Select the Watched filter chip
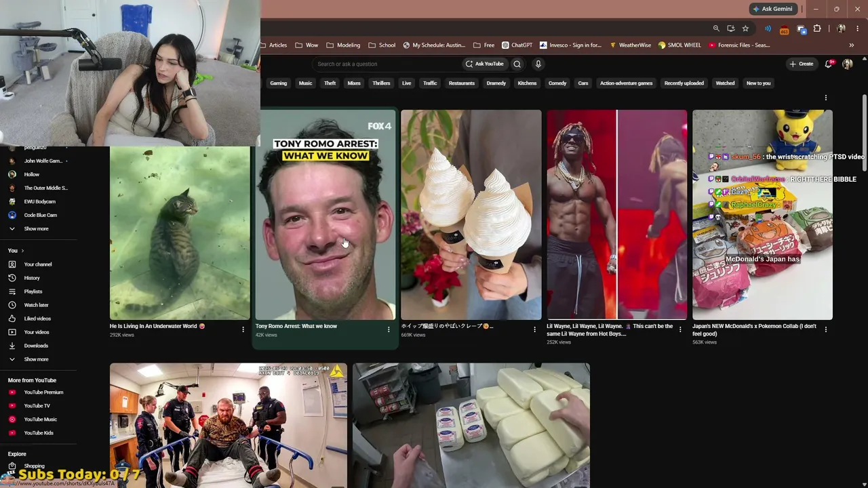 [x=725, y=83]
